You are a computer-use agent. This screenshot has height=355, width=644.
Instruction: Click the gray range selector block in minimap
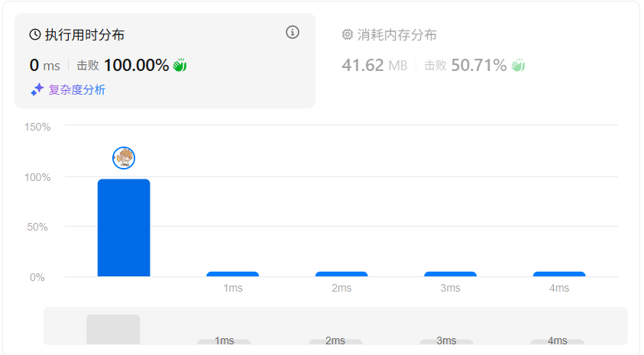coord(113,330)
